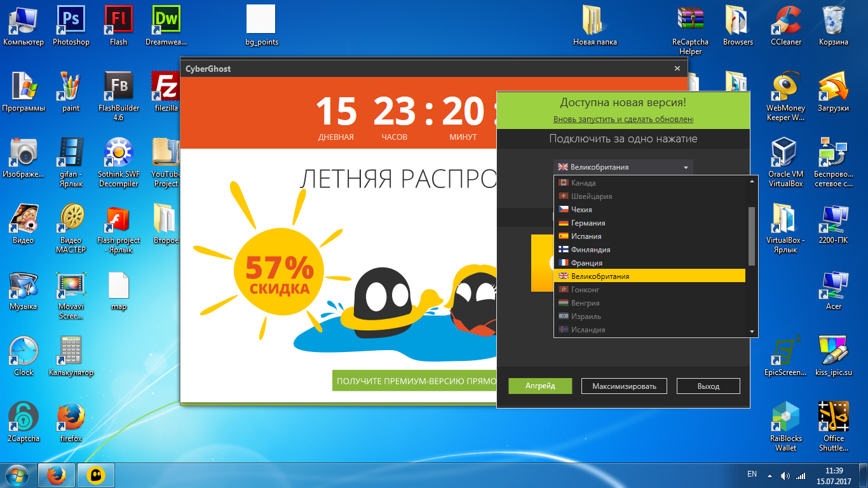Screen dimensions: 868x488
Task: Select Испания in the country list
Action: click(x=649, y=236)
